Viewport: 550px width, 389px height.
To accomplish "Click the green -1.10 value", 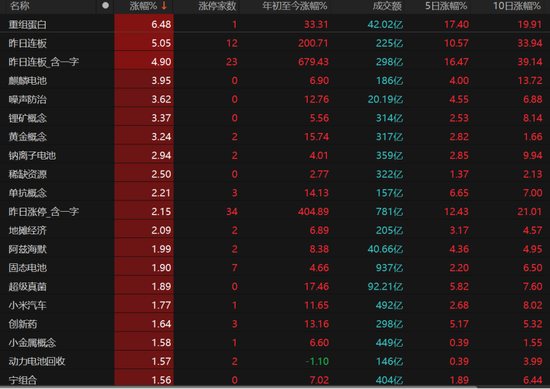I will tap(317, 361).
